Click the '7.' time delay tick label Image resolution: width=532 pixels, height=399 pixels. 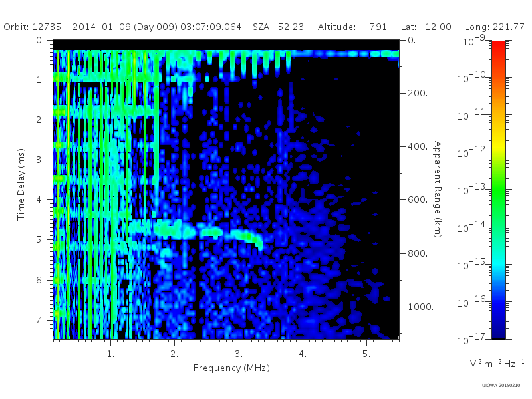click(x=40, y=320)
